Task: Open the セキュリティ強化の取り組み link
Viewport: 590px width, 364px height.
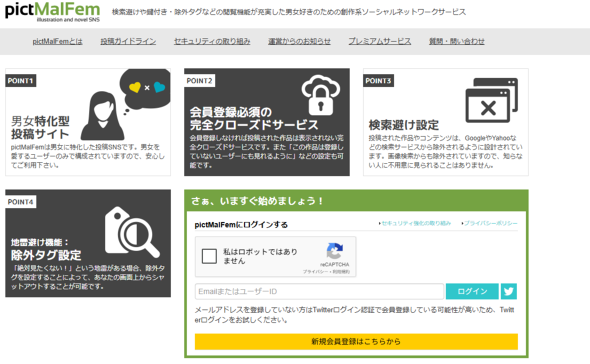Action: (x=415, y=223)
